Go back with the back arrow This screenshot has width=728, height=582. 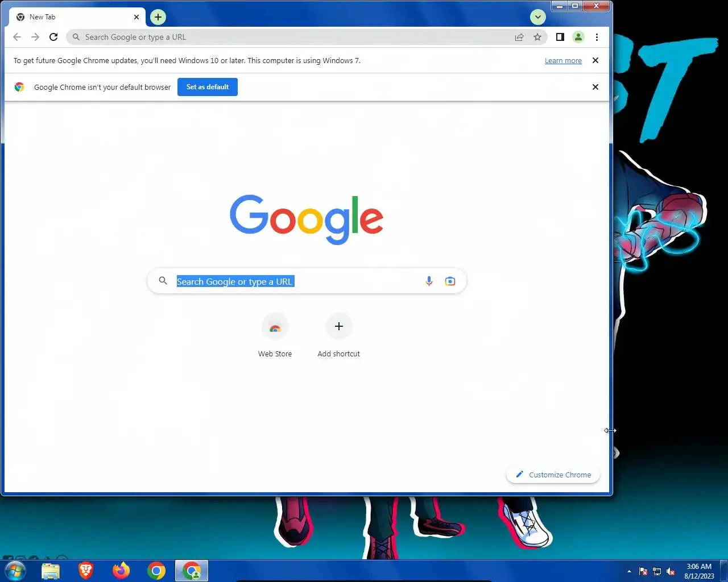[x=17, y=37]
